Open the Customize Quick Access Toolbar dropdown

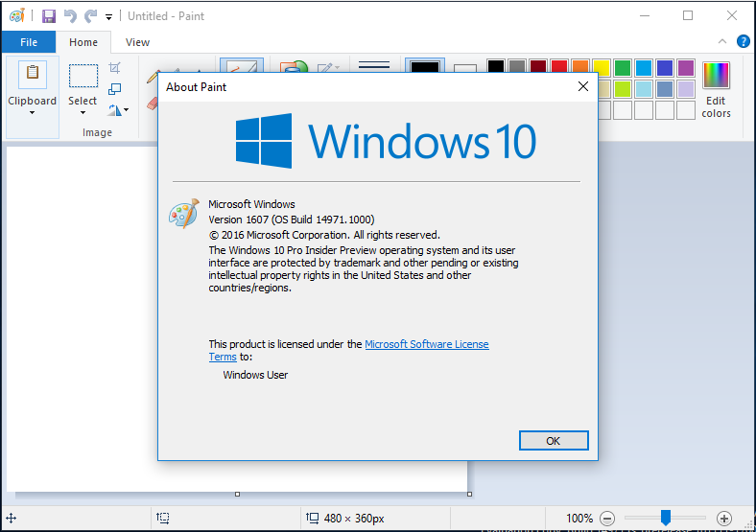[x=109, y=17]
